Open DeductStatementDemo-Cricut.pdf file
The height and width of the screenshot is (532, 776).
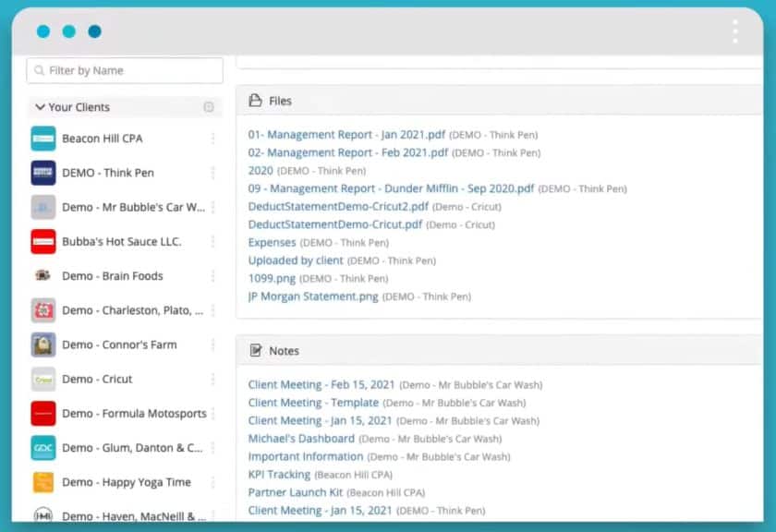coord(335,224)
